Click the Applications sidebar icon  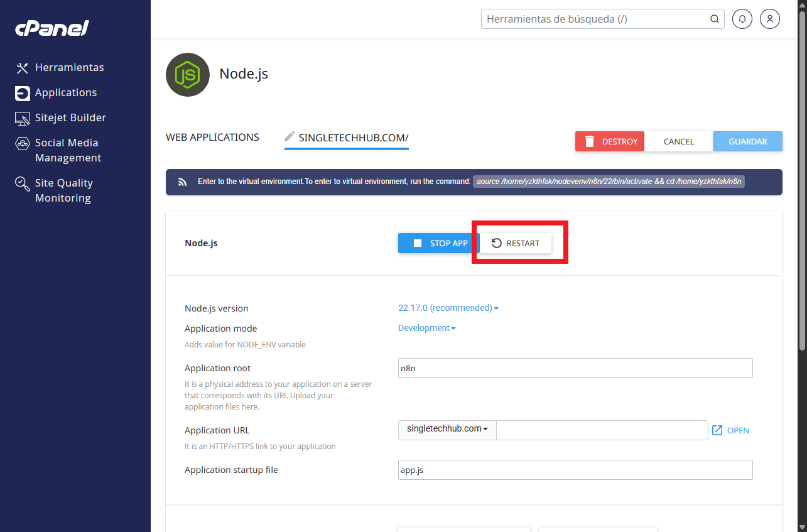(x=23, y=93)
